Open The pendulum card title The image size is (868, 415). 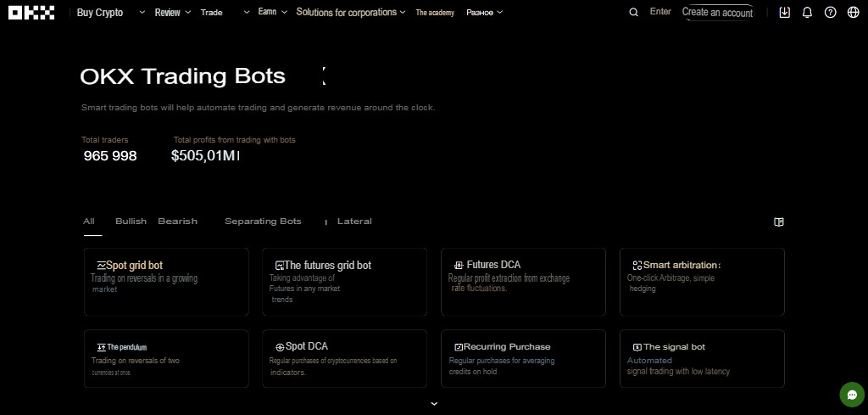coord(127,347)
